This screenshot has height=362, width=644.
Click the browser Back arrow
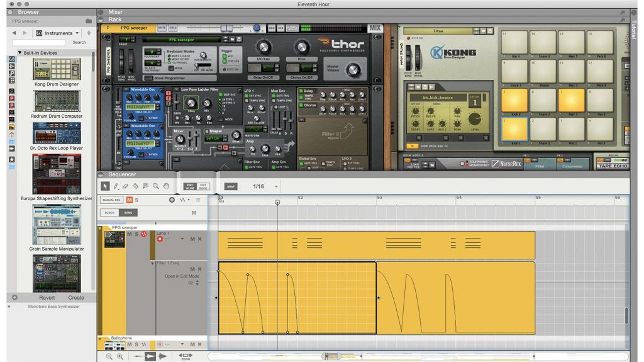pos(14,33)
